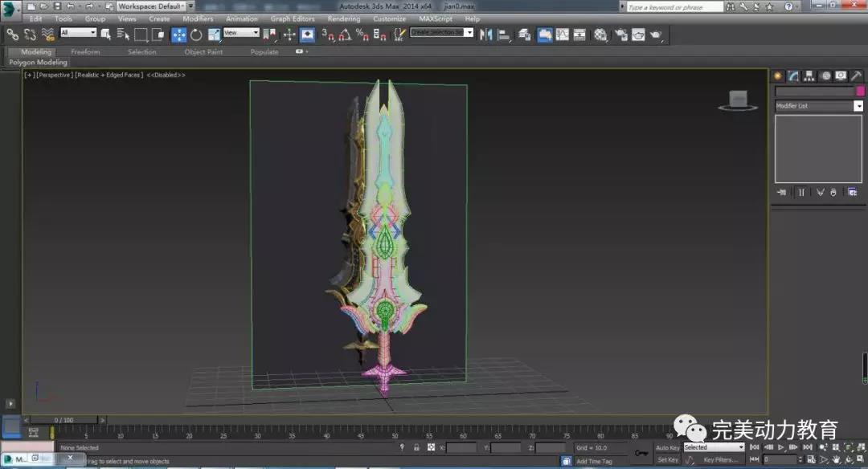The width and height of the screenshot is (868, 469).
Task: Toggle Auto Key mode
Action: pos(667,447)
